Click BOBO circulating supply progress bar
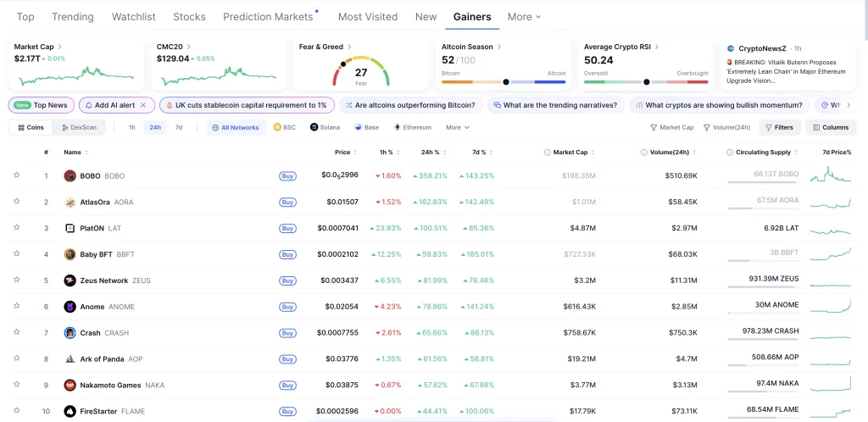The width and height of the screenshot is (868, 422). 764,182
